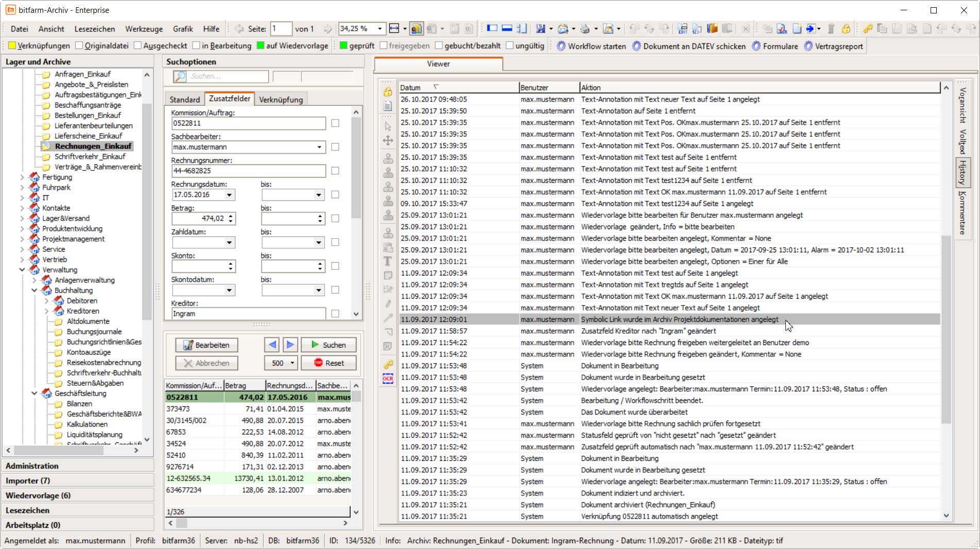Check the box next to Kommission/Auftrag field
The width and height of the screenshot is (980, 549).
335,123
